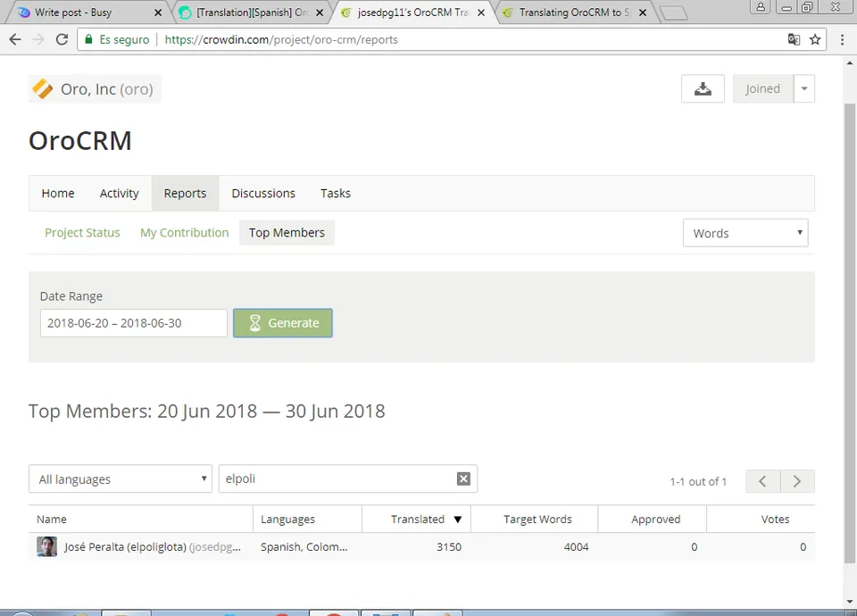Screen dimensions: 857x616
Task: Click the Target Words value 4004
Action: coord(576,546)
